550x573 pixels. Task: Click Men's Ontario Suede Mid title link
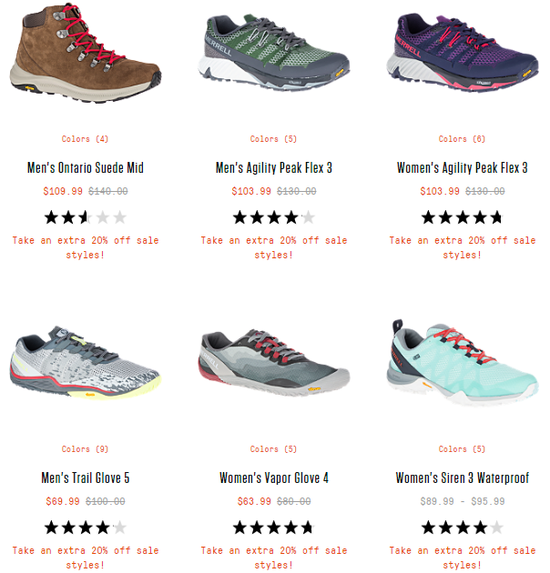coord(85,168)
